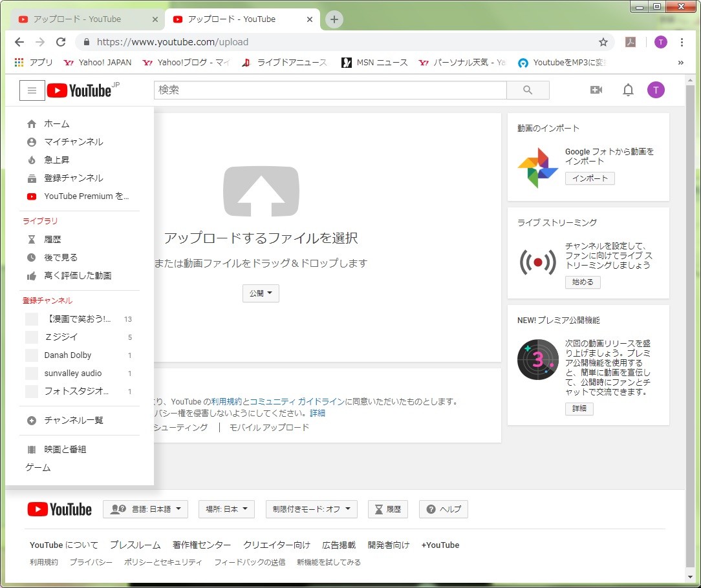Viewport: 701px width, 588px height.
Task: Go back with browser back arrow
Action: [x=19, y=42]
